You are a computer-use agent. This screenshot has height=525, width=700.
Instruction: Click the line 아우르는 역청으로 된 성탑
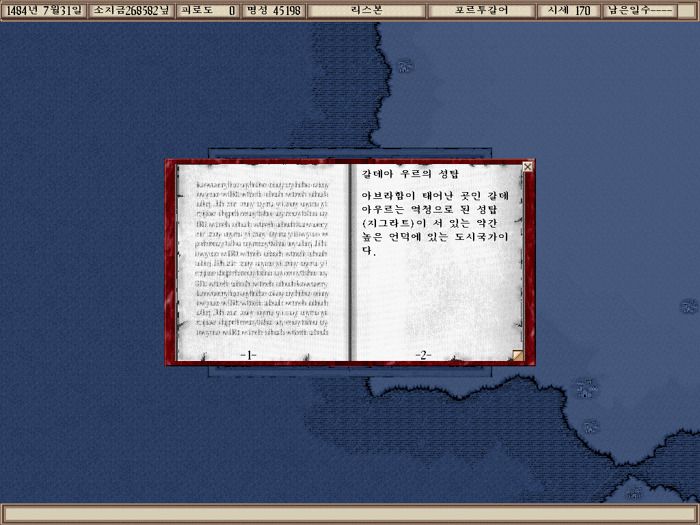point(429,209)
